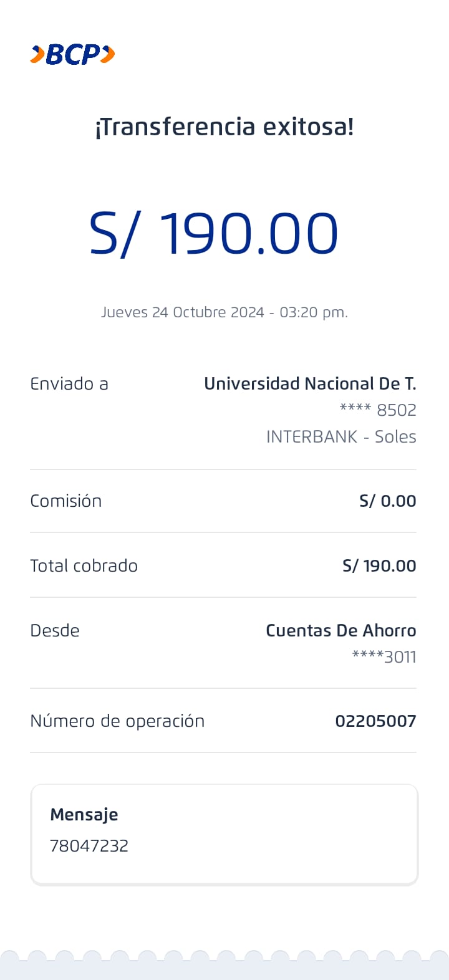Select the operation number 02205007
This screenshot has width=449, height=980.
point(375,721)
